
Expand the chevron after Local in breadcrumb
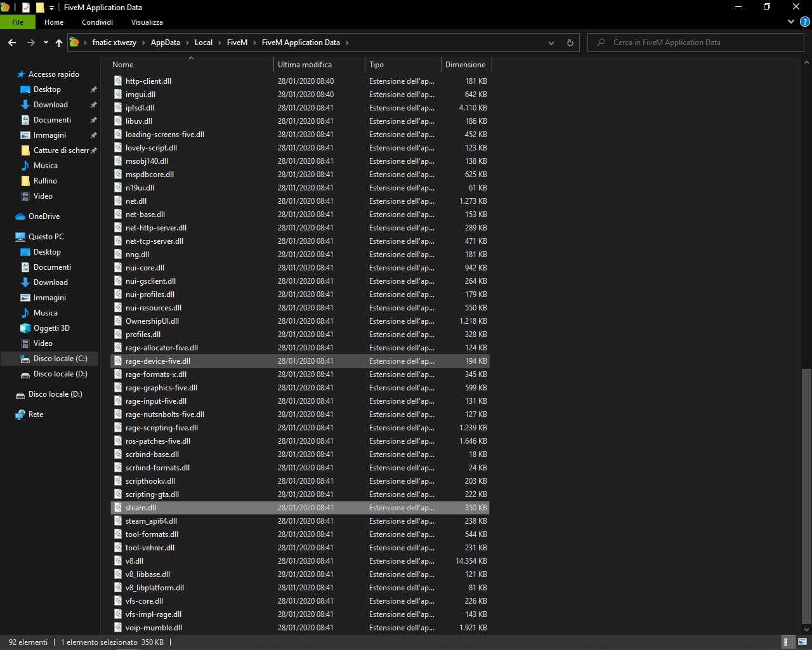click(x=219, y=43)
